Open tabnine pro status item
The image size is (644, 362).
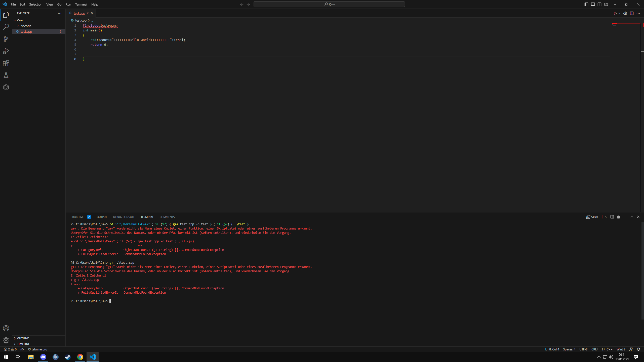[37, 349]
